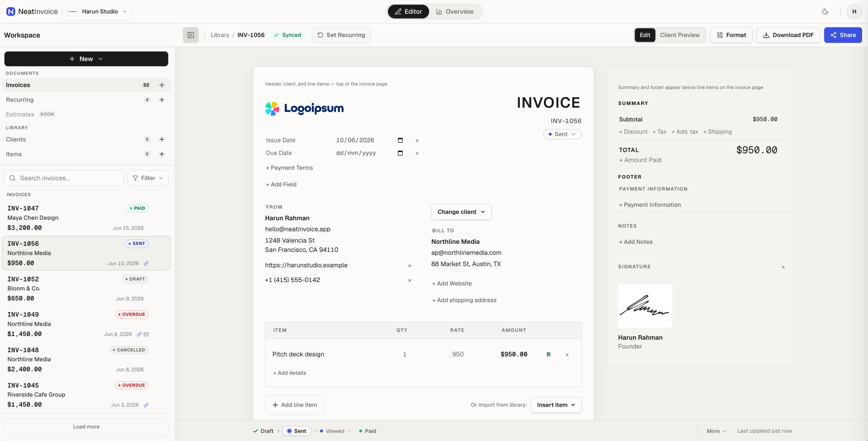Remove signature section x icon
Image resolution: width=868 pixels, height=441 pixels.
(x=783, y=267)
